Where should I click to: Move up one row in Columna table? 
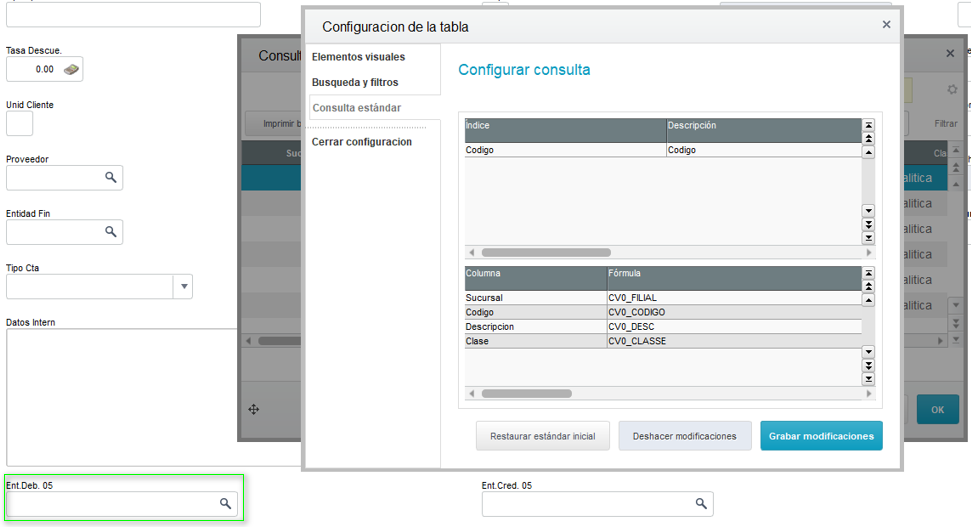[x=868, y=300]
